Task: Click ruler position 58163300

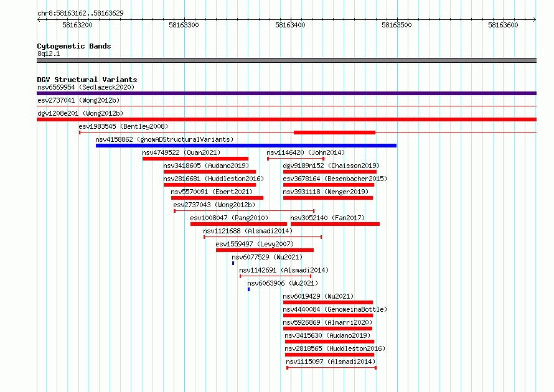Action: [x=184, y=25]
